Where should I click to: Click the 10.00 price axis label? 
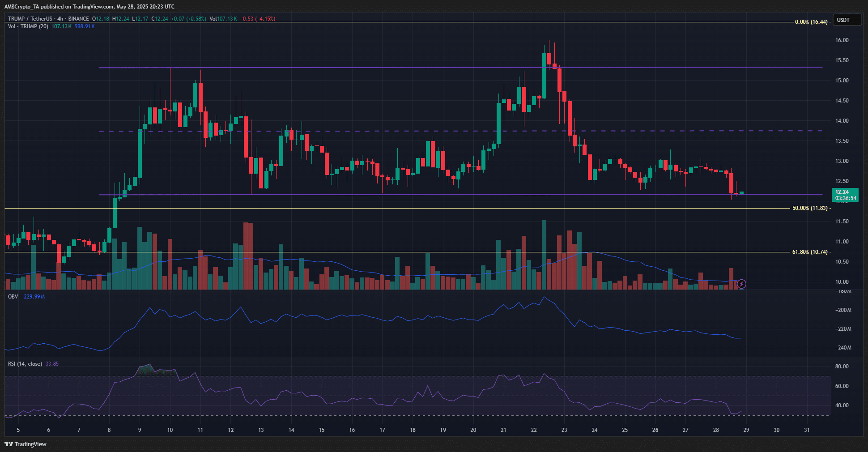point(842,282)
